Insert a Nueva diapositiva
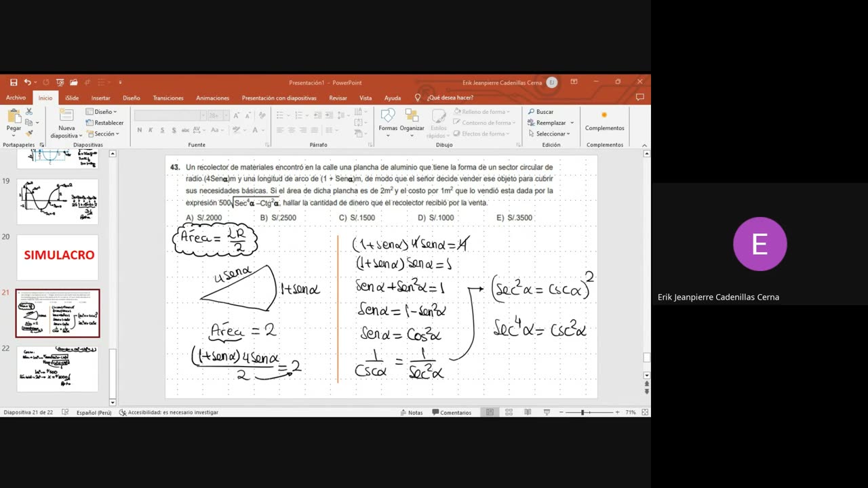This screenshot has width=868, height=488. [x=66, y=123]
